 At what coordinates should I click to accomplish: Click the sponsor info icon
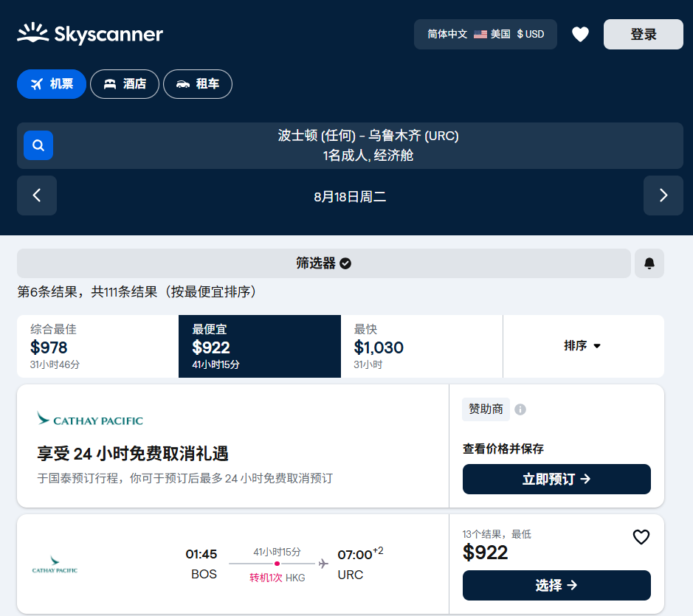pos(520,409)
